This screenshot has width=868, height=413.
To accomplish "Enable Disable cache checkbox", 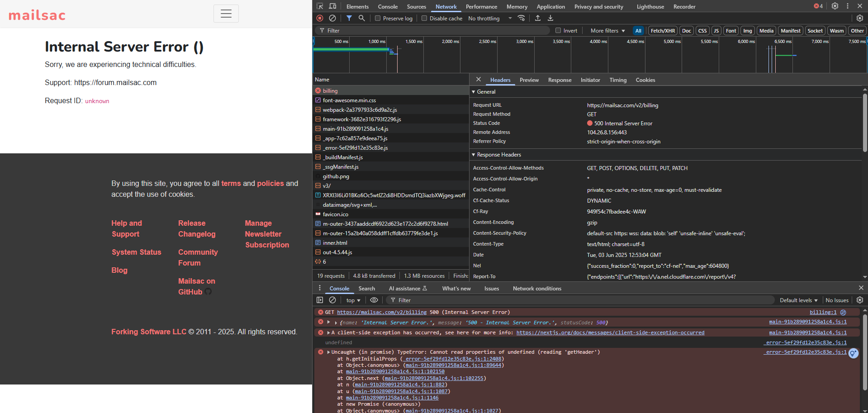I will pyautogui.click(x=424, y=18).
